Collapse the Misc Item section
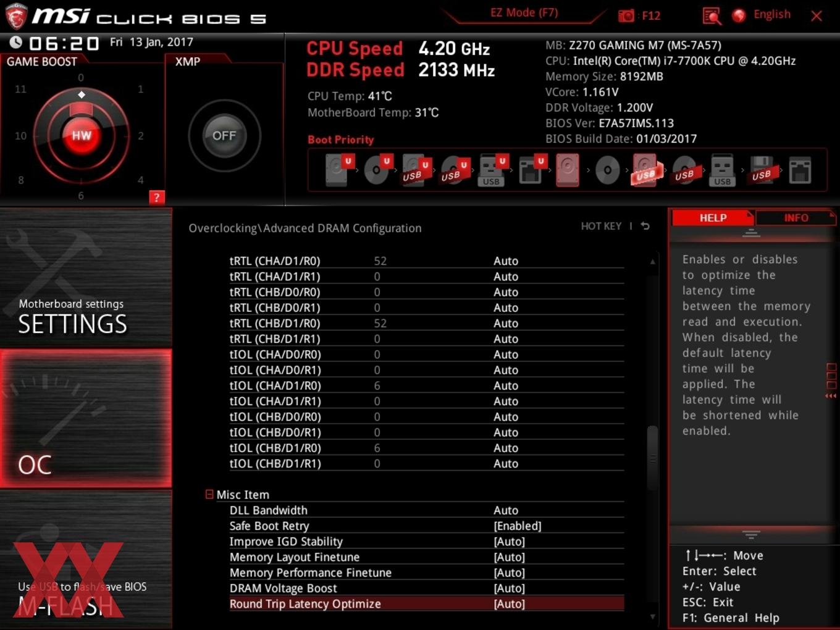The height and width of the screenshot is (630, 840). click(x=209, y=494)
